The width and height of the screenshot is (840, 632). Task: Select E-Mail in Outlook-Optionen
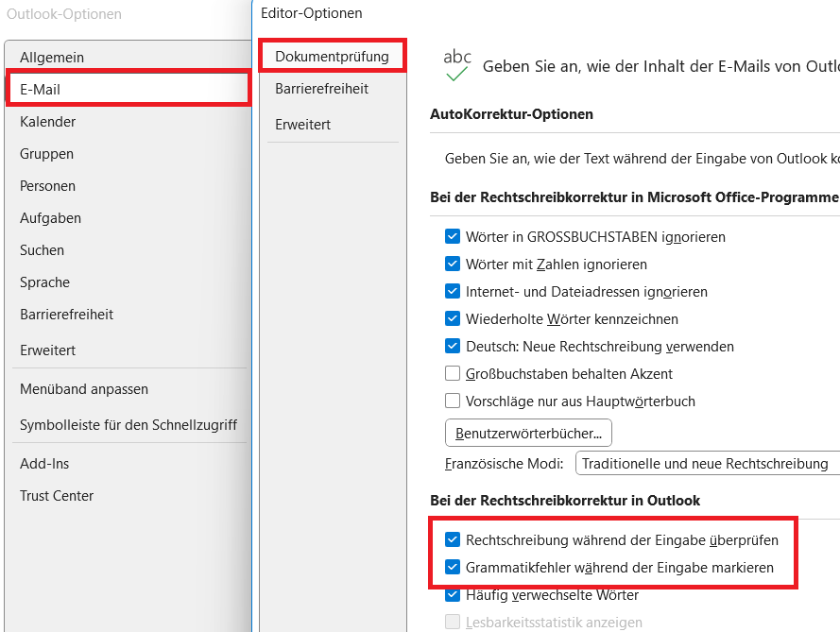(129, 89)
